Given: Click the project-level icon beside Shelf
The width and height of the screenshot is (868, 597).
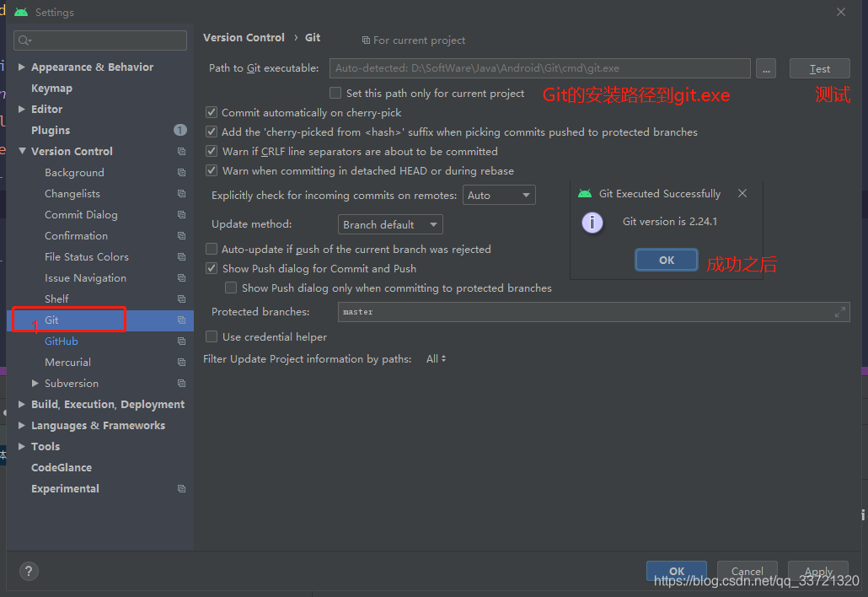Looking at the screenshot, I should tap(181, 298).
